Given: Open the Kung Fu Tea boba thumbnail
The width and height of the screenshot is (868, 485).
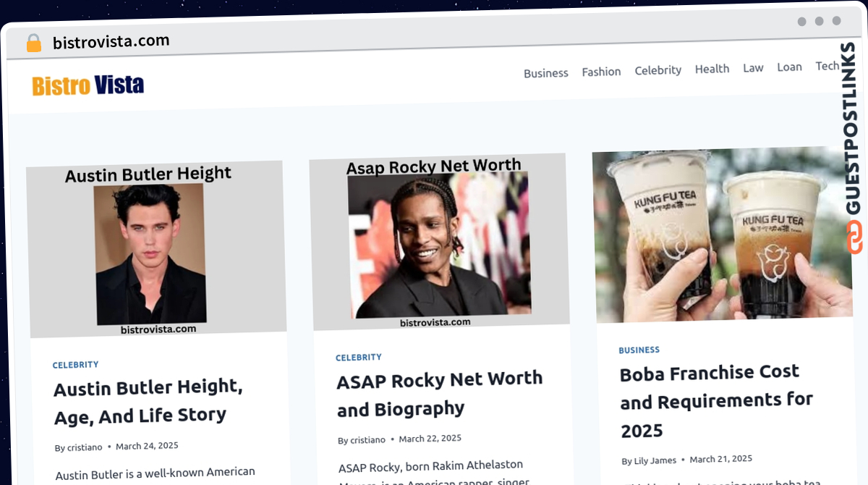Looking at the screenshot, I should (722, 235).
